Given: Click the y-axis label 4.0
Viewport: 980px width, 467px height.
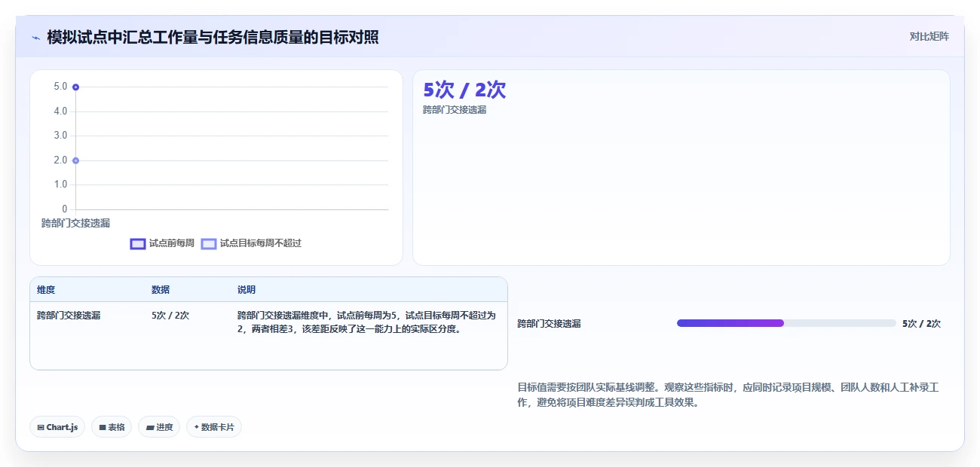Looking at the screenshot, I should (x=60, y=111).
